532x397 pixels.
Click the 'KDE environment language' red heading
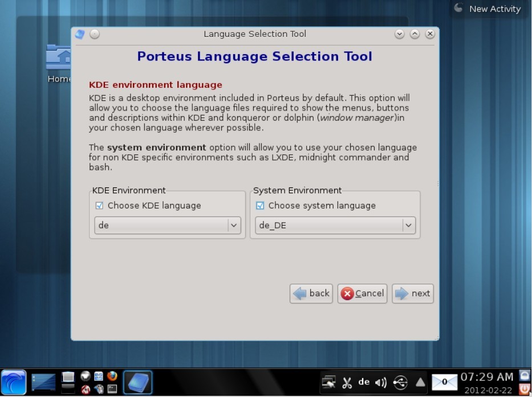[x=156, y=85]
